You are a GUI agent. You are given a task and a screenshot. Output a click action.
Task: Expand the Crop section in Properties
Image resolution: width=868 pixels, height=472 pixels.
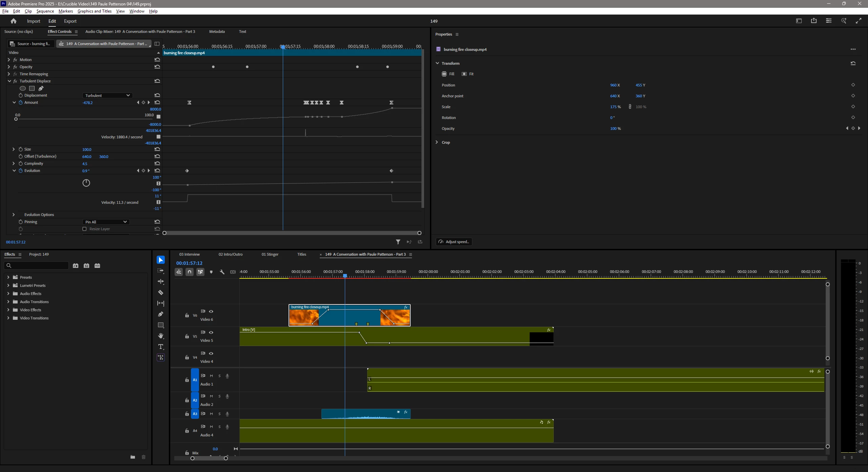coord(437,142)
